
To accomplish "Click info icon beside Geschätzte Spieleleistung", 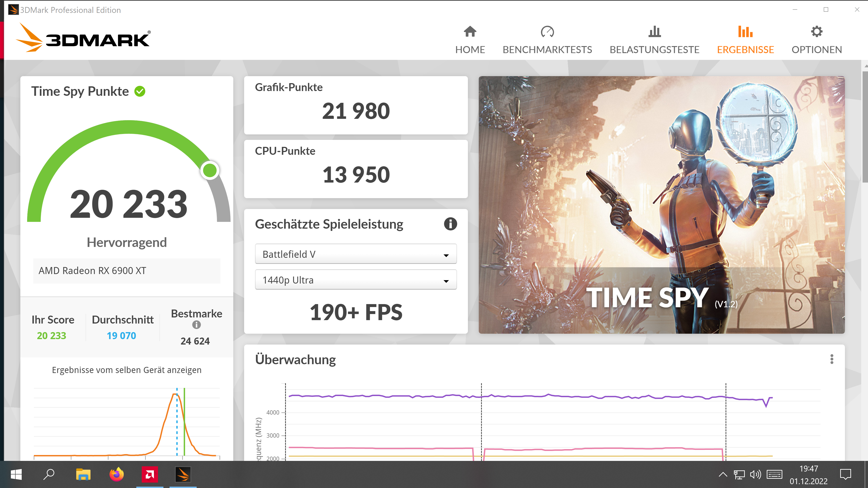I will point(450,224).
